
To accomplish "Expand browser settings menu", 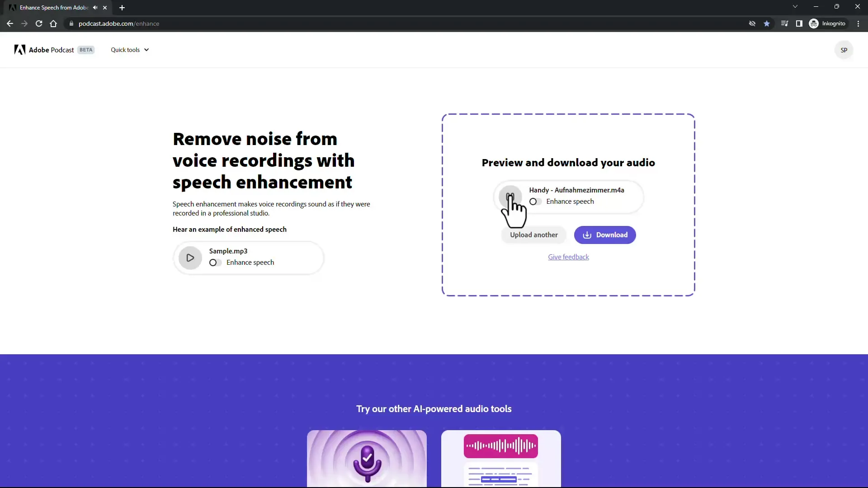I will click(858, 23).
